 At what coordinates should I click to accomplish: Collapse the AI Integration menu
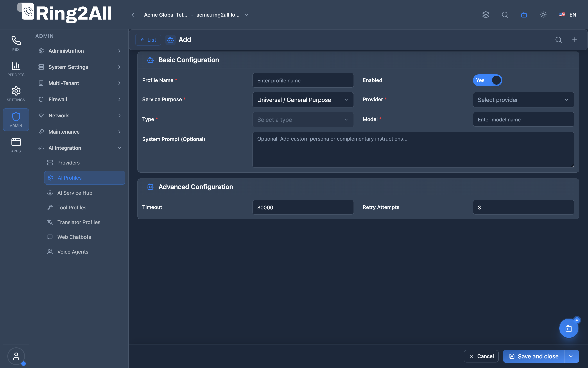[x=80, y=148]
